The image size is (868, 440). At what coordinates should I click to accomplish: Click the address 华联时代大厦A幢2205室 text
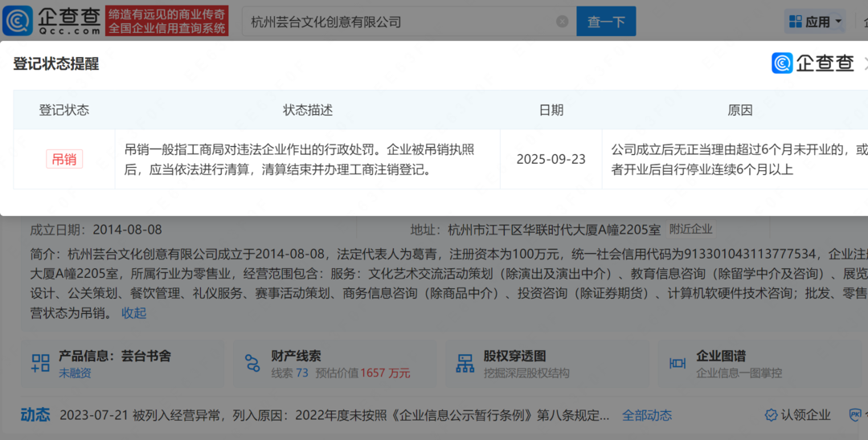[554, 230]
